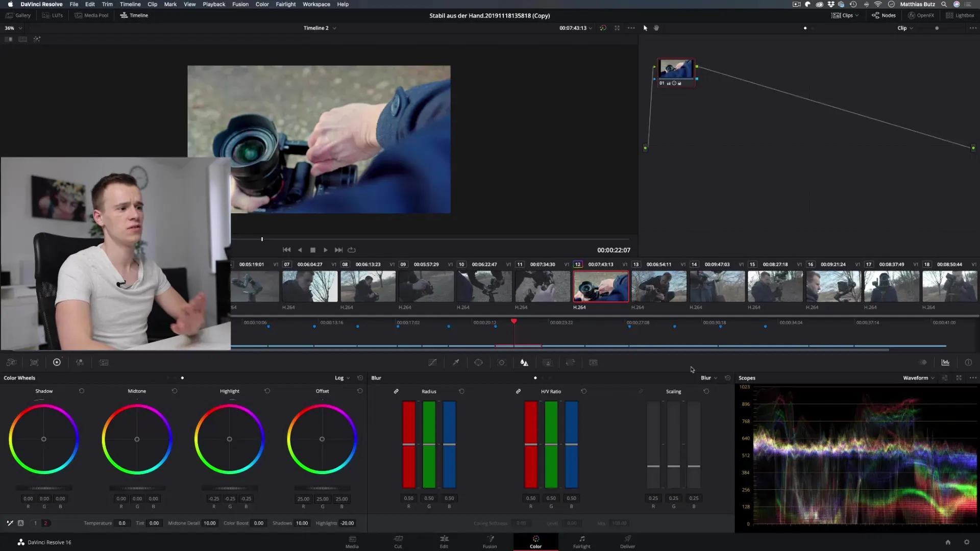The image size is (980, 551).
Task: Open viewer timecode 00:07:43:13 dropdown
Action: 576,28
